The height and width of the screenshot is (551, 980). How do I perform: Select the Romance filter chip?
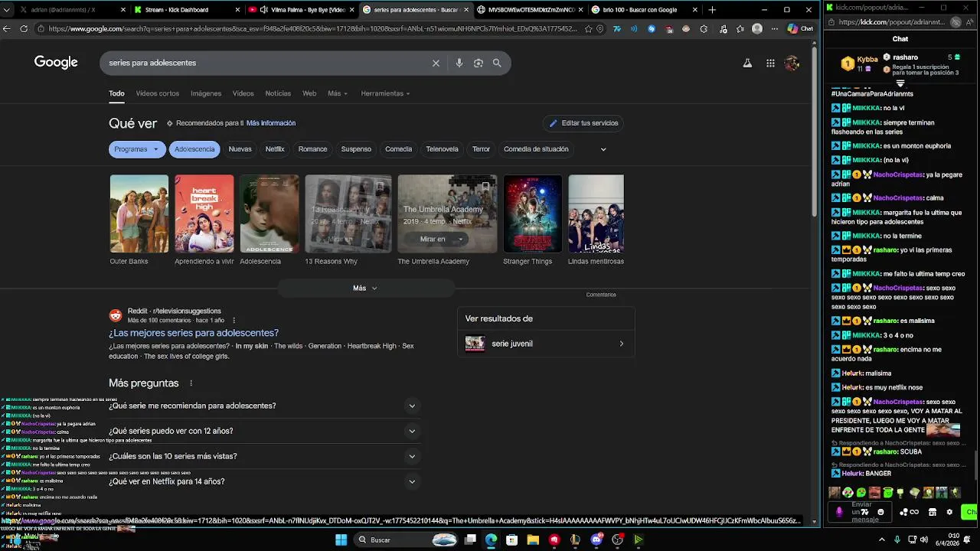[312, 149]
